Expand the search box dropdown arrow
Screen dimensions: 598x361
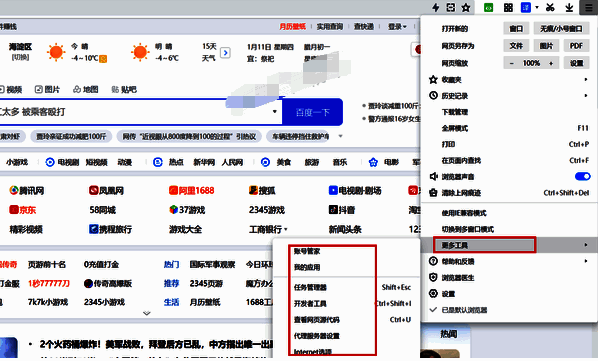point(275,112)
